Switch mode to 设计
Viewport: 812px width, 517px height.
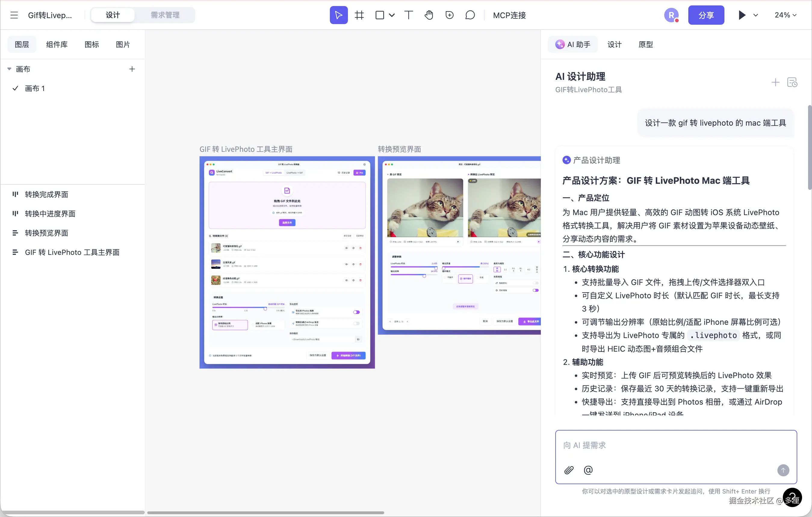(113, 15)
